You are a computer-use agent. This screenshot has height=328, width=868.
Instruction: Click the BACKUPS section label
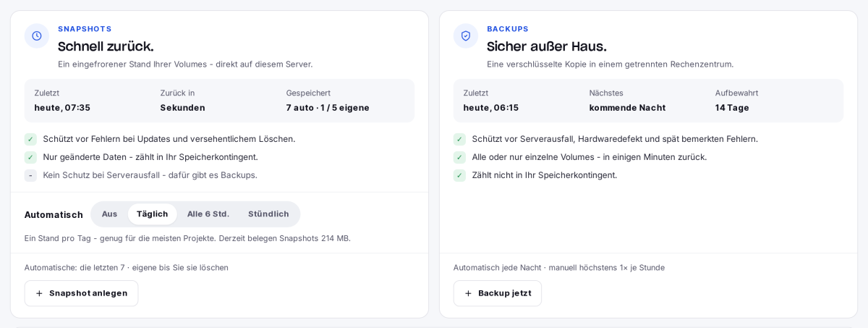pyautogui.click(x=508, y=29)
